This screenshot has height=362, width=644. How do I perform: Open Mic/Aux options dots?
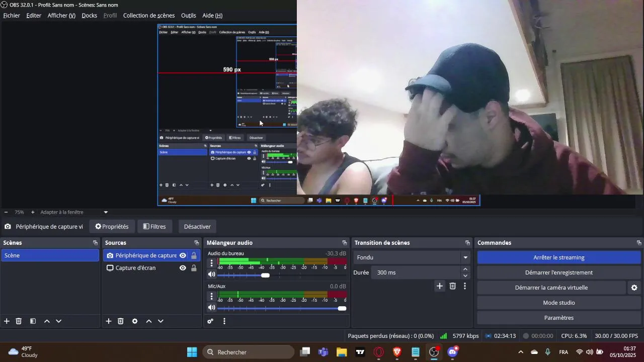point(212,296)
